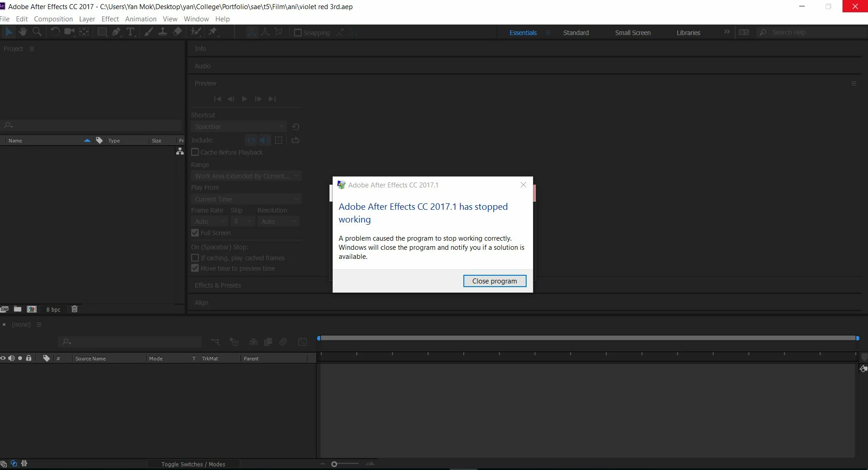Select the Rotation tool
Image resolution: width=868 pixels, height=470 pixels.
click(x=55, y=32)
